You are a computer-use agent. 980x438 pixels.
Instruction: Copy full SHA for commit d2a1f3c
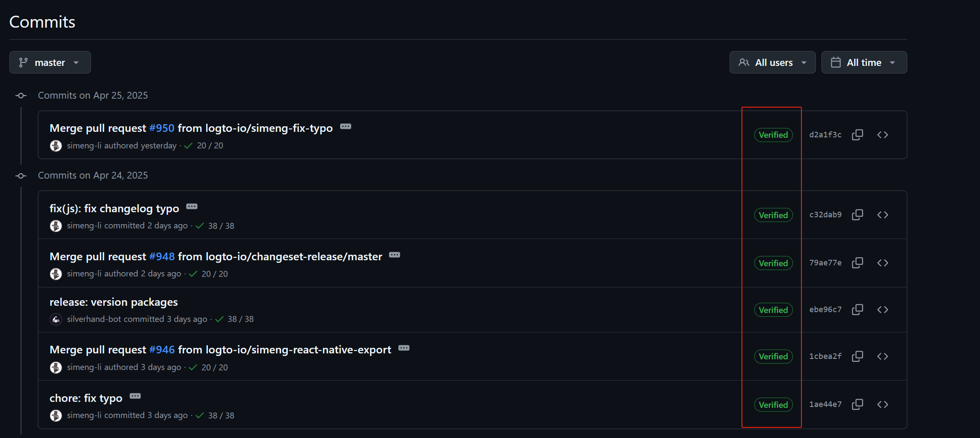point(857,135)
